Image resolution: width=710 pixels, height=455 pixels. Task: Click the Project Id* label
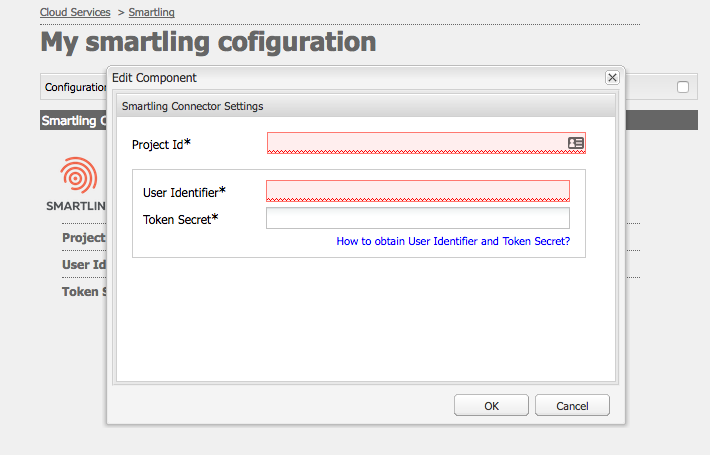click(x=161, y=144)
